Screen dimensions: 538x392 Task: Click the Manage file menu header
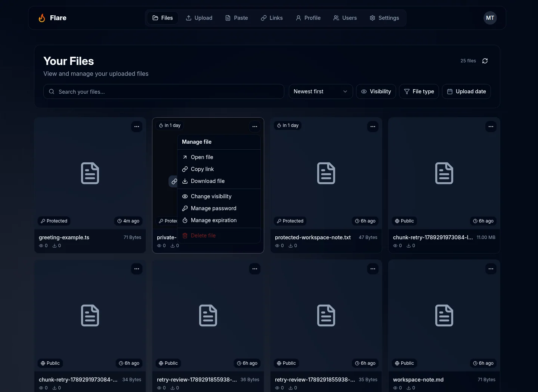tap(197, 142)
